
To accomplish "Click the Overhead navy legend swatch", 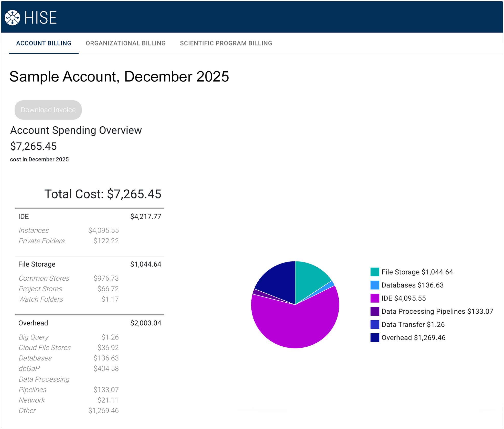I will (x=374, y=337).
